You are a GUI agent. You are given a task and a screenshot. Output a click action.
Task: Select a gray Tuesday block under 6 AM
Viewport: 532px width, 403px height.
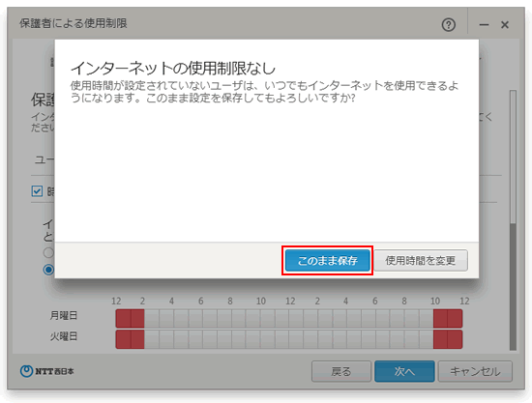tap(210, 339)
